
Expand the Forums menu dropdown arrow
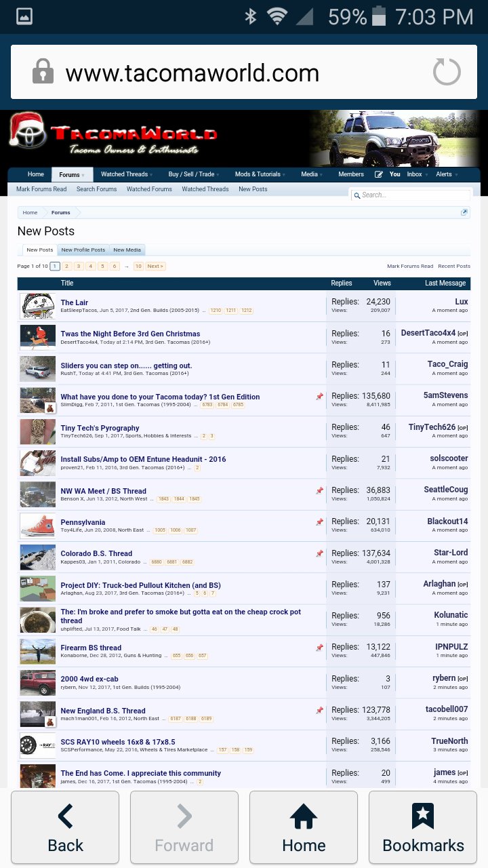pyautogui.click(x=83, y=175)
